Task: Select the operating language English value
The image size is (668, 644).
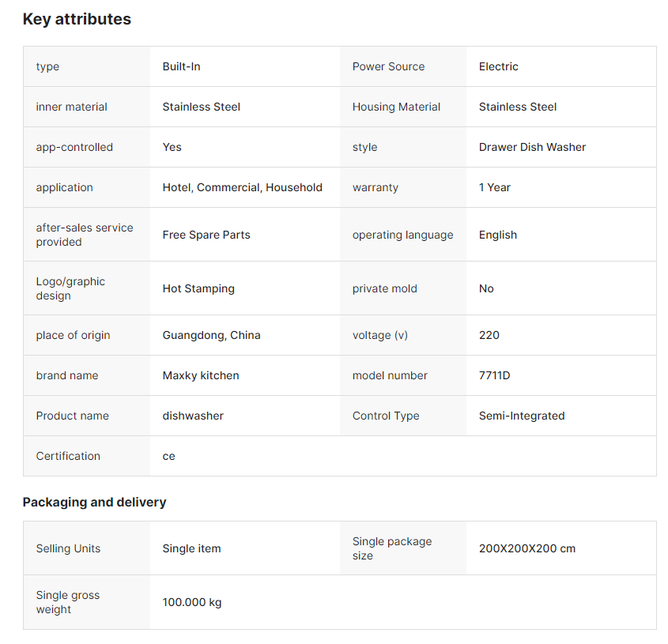Action: pyautogui.click(x=497, y=235)
